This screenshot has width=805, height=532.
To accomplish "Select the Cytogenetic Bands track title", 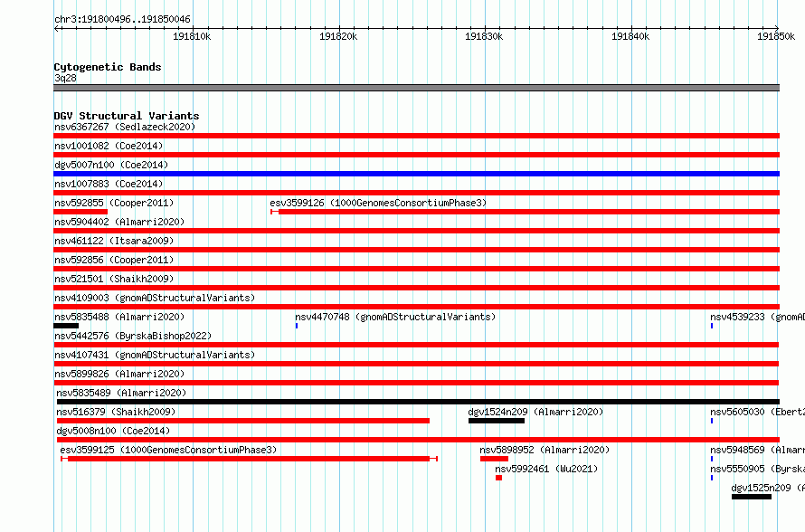I will click(108, 67).
